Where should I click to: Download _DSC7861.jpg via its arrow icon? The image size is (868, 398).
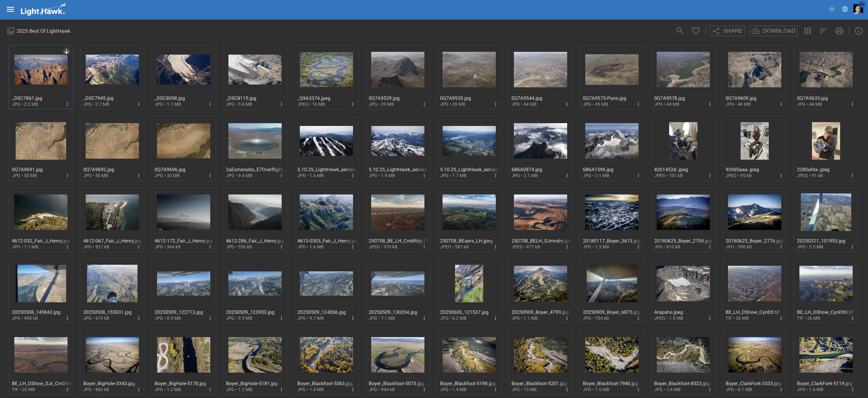(67, 51)
